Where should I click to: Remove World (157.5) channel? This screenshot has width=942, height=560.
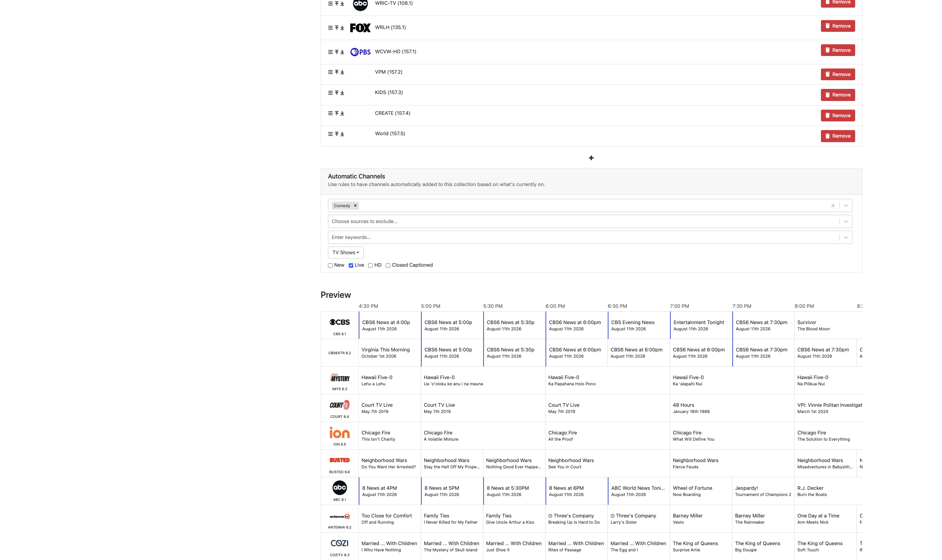(x=838, y=136)
